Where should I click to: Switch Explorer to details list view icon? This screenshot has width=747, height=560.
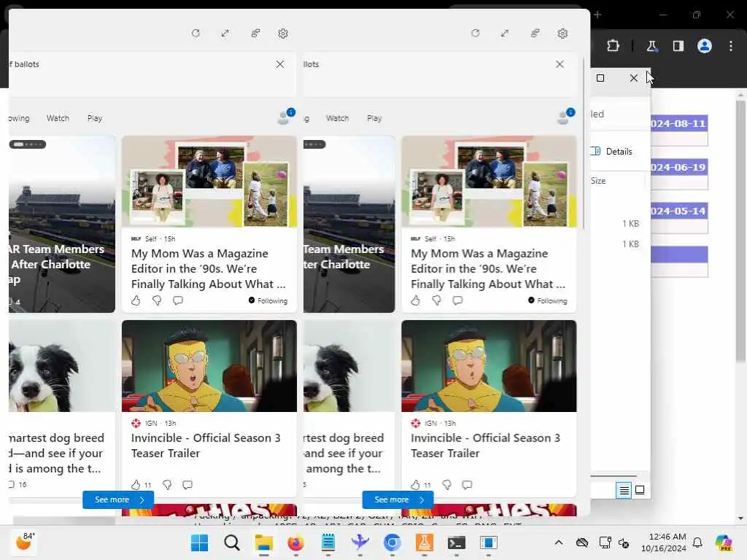tap(624, 490)
